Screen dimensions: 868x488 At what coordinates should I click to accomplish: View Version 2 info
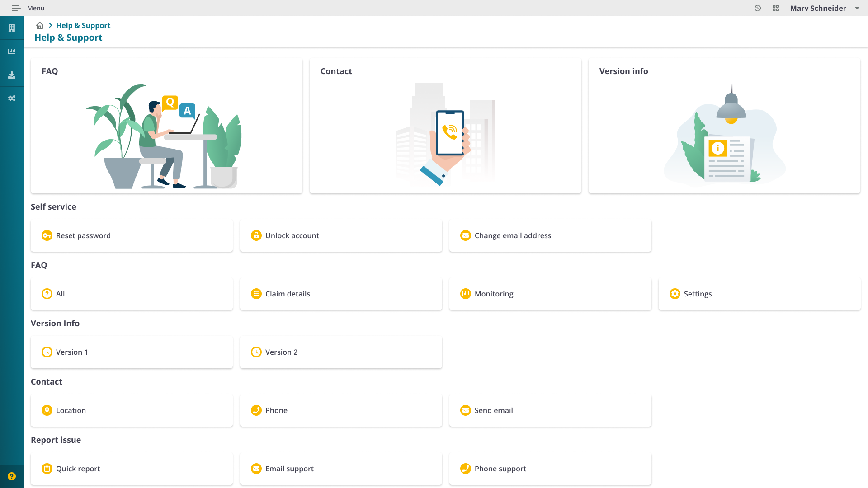tap(341, 352)
